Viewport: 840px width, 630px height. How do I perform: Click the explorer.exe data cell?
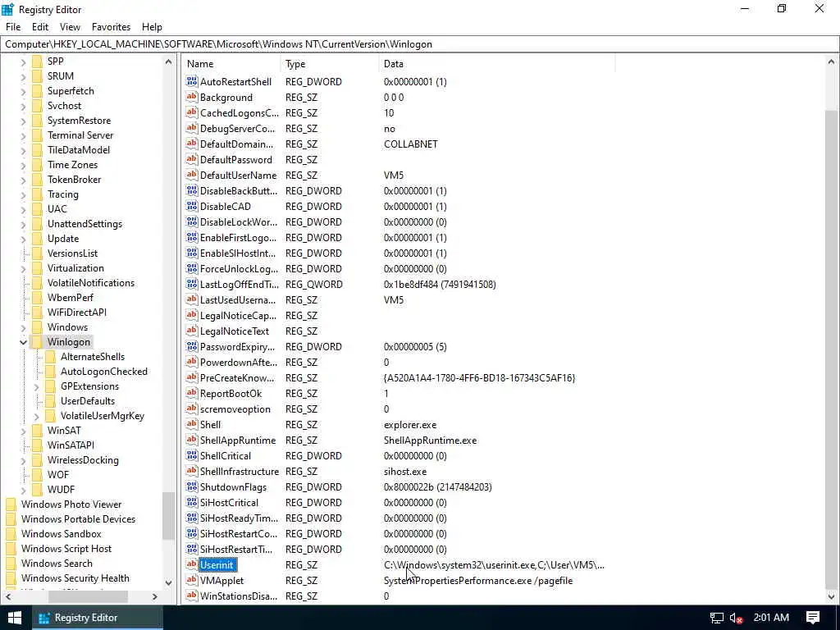coord(410,425)
